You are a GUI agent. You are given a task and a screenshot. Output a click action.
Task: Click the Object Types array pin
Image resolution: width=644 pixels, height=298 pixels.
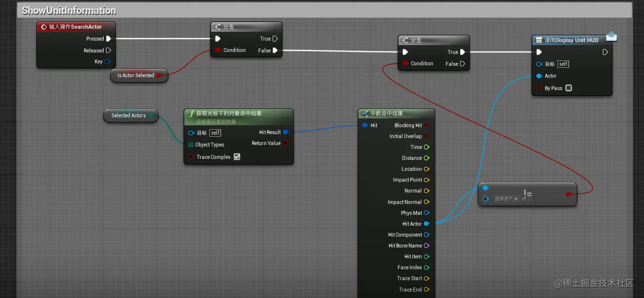point(191,145)
